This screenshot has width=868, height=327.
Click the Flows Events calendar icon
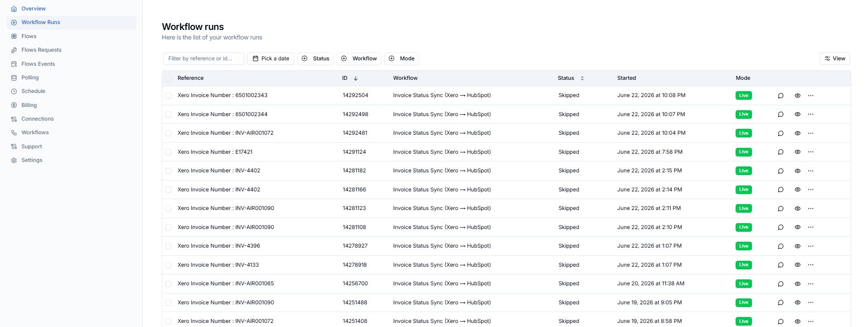[x=14, y=64]
